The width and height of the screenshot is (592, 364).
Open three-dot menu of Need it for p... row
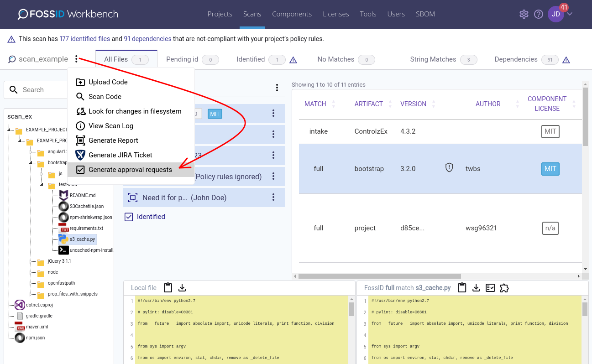[273, 198]
